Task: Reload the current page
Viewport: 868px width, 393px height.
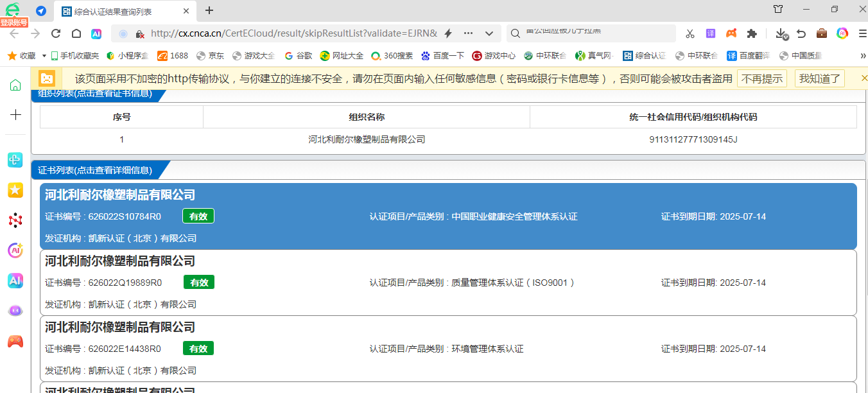Action: pos(56,33)
